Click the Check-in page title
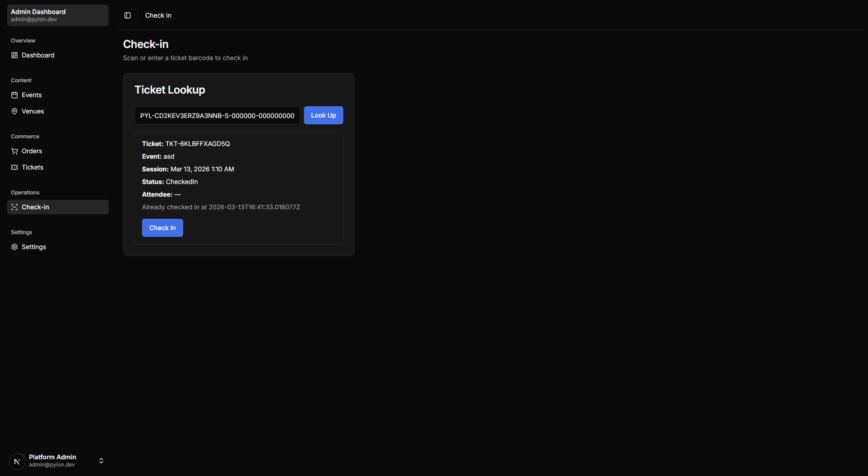This screenshot has width=868, height=476. point(146,44)
